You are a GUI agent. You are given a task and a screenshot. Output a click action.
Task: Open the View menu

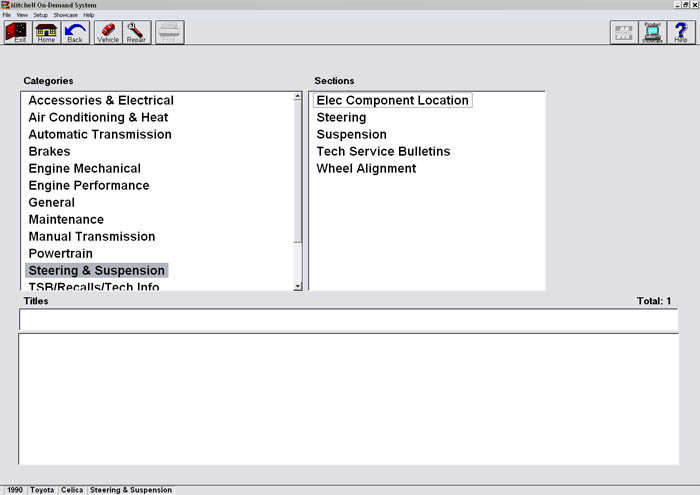pyautogui.click(x=22, y=15)
